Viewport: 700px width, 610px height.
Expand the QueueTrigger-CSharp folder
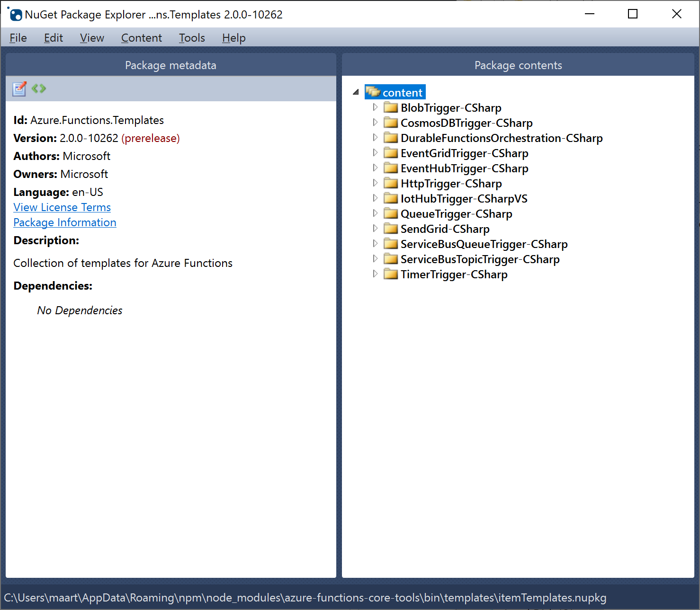tap(375, 213)
